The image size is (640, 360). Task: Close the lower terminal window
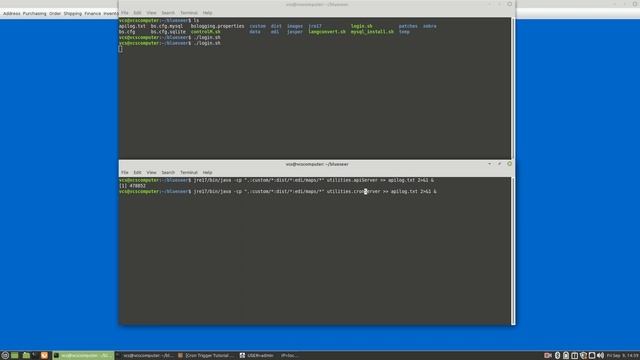[509, 164]
